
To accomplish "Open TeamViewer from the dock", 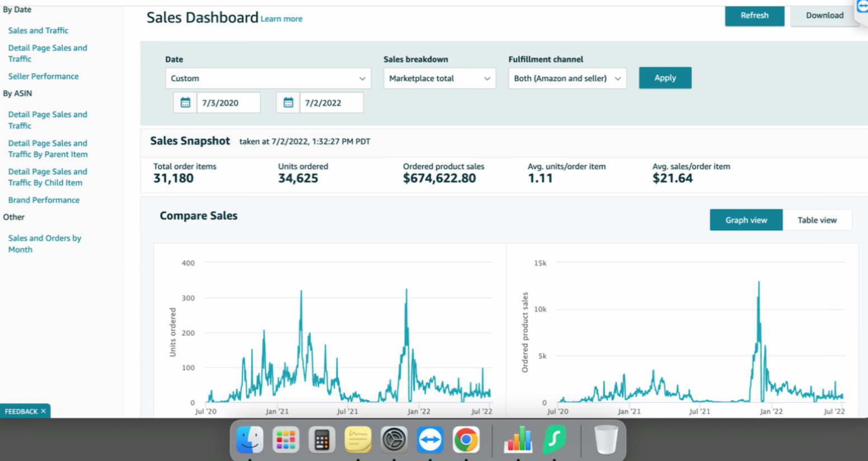I will point(430,440).
